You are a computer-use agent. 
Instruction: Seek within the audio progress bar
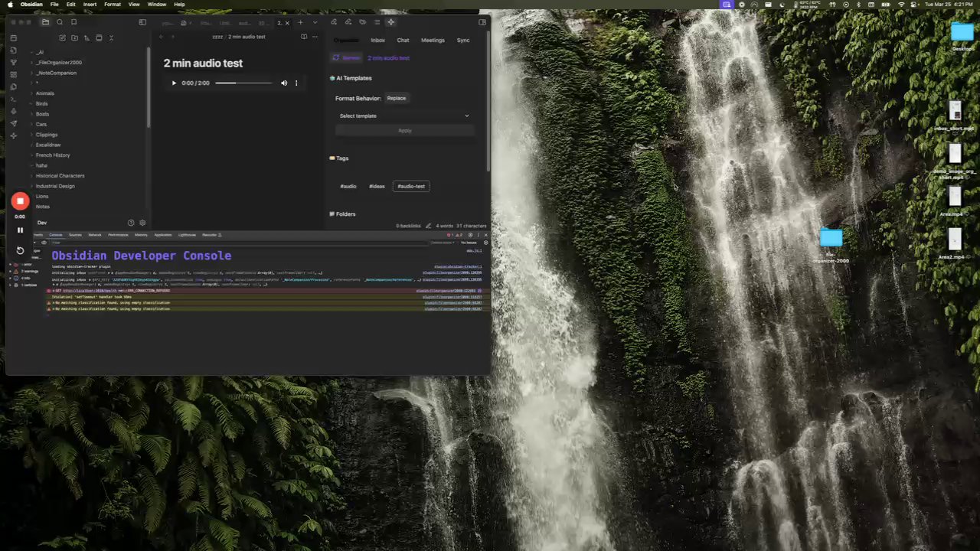coord(243,83)
